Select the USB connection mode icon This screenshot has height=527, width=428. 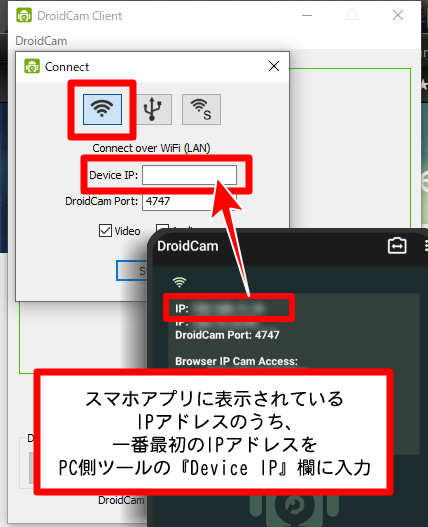pyautogui.click(x=154, y=109)
